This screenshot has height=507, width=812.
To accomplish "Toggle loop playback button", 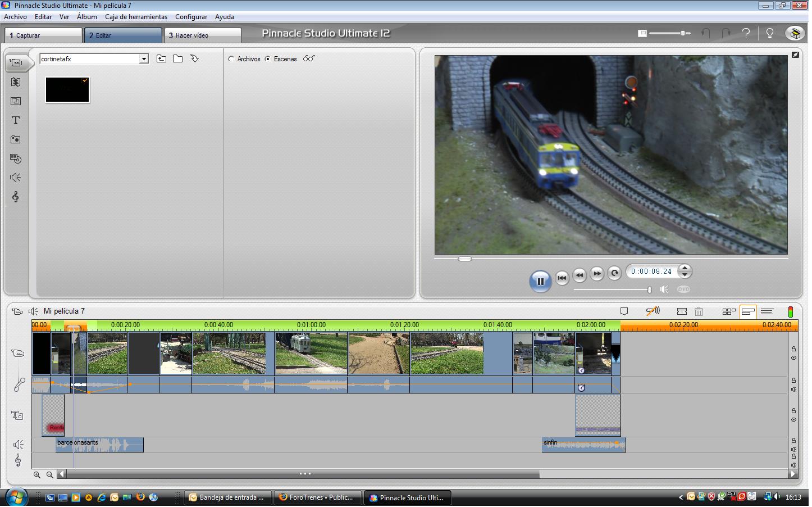I will click(614, 273).
